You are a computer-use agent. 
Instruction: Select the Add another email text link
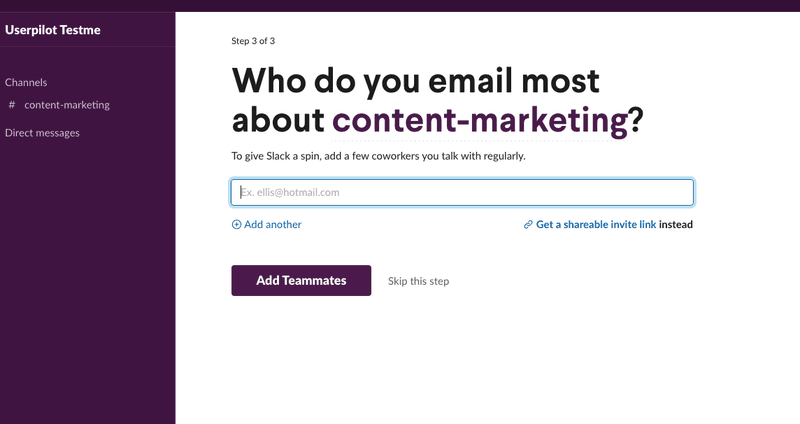tap(273, 225)
